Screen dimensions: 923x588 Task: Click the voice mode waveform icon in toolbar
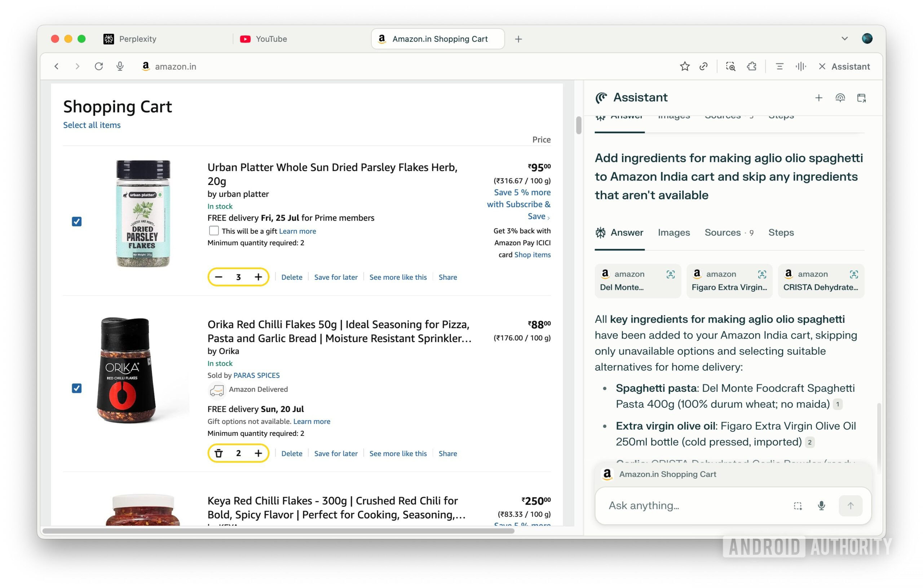800,66
